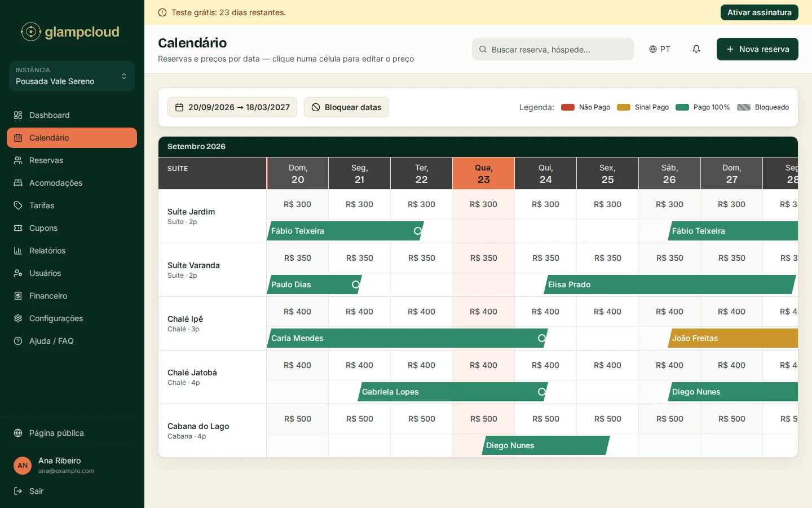This screenshot has height=508, width=812.
Task: Click the Tarifas tag icon
Action: tap(18, 205)
